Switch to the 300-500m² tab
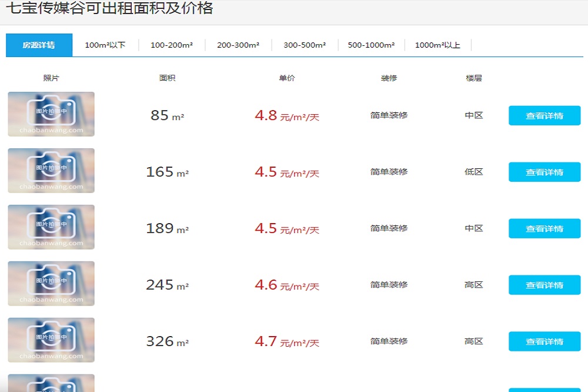The width and height of the screenshot is (588, 392). 305,45
